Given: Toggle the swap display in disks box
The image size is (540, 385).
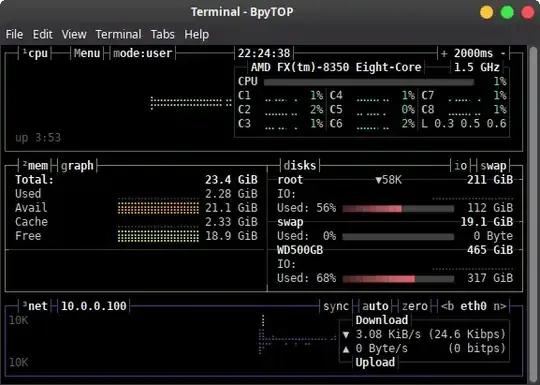Looking at the screenshot, I should coord(493,166).
